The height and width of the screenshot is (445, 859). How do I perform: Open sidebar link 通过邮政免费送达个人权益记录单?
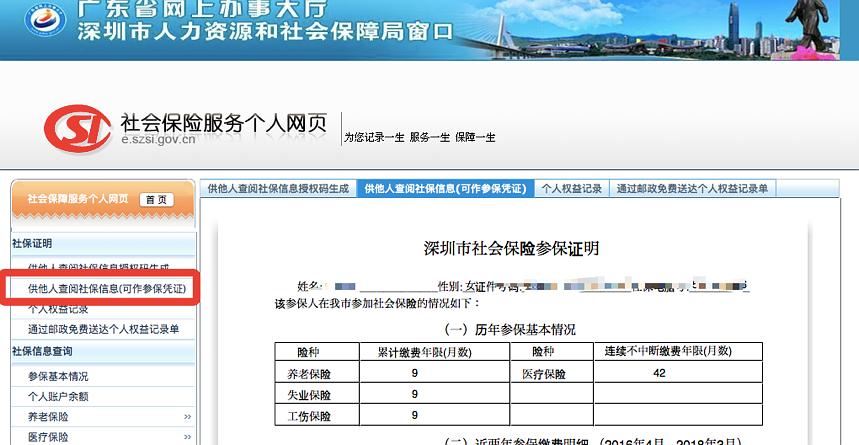pyautogui.click(x=104, y=329)
